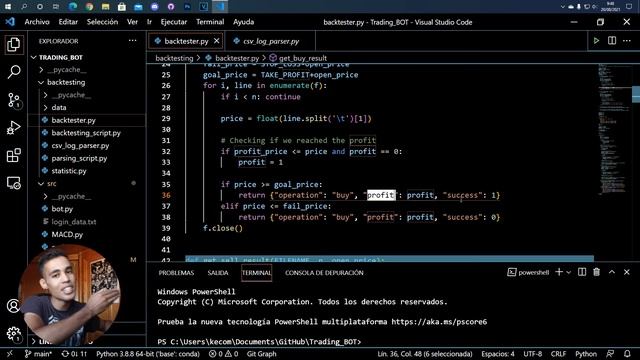Screen dimensions: 640x360
Task: Open the Search view in activity bar
Action: 13,72
